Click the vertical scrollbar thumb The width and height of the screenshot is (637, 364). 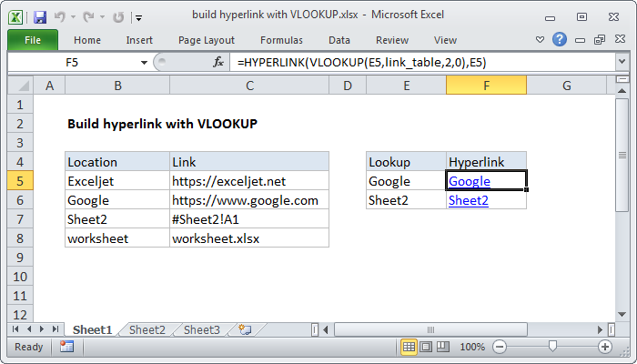point(622,155)
